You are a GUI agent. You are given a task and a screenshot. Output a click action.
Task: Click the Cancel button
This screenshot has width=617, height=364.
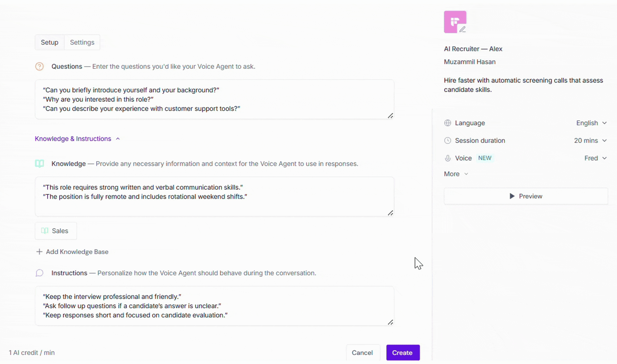(362, 352)
